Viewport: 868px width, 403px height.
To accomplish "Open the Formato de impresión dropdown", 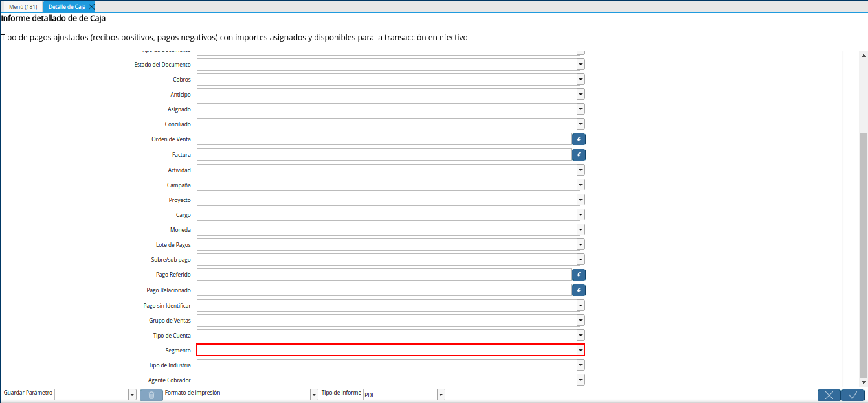I will [x=312, y=393].
